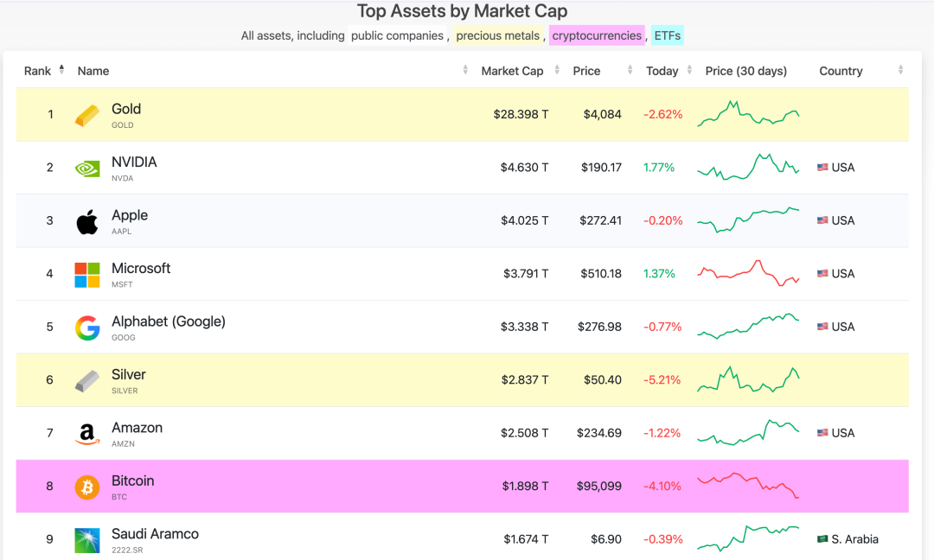Image resolution: width=934 pixels, height=560 pixels.
Task: Open the cryptocurrencies category link
Action: (596, 35)
